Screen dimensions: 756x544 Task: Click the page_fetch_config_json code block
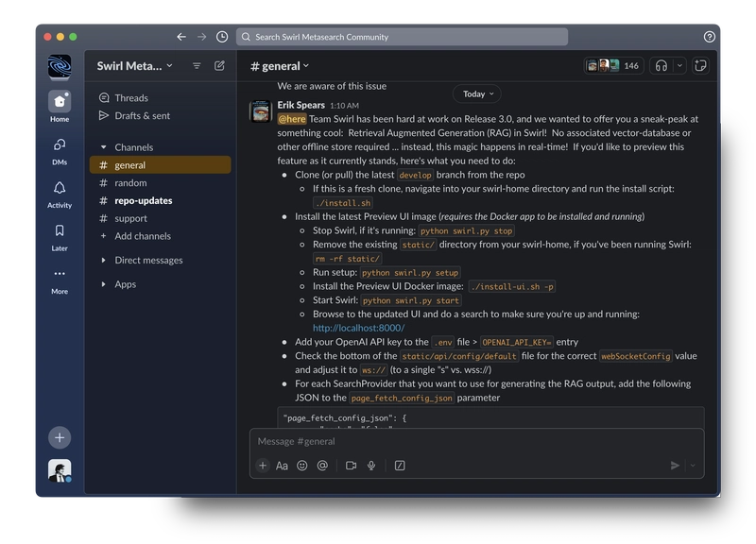490,417
